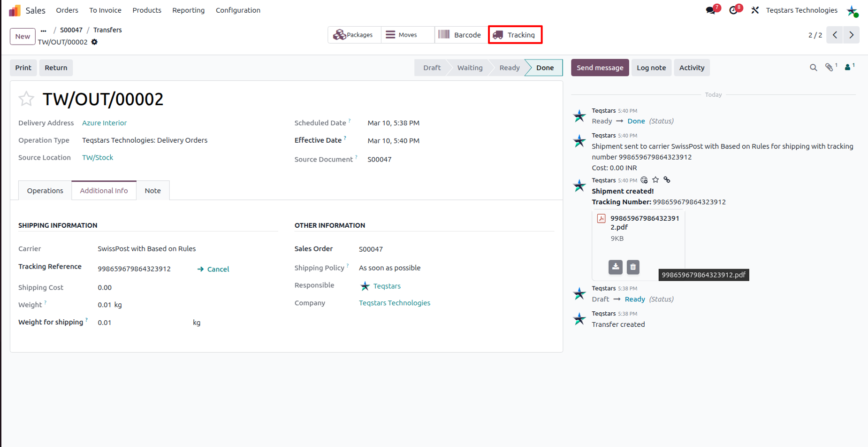The height and width of the screenshot is (447, 868).
Task: Open attachments paperclip icon
Action: coord(830,68)
